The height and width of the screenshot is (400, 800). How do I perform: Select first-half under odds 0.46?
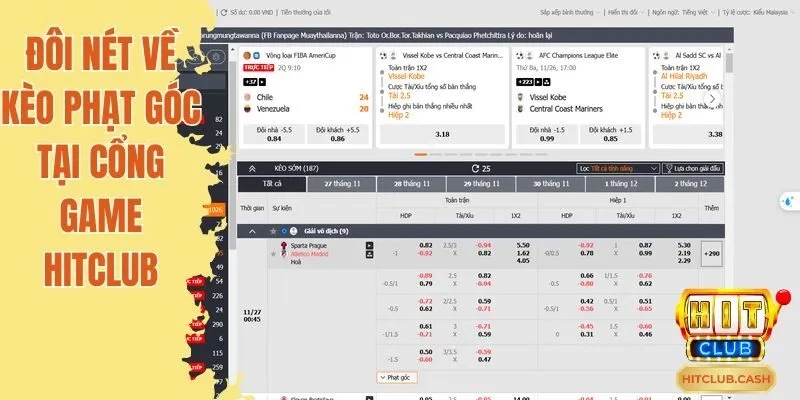645,334
